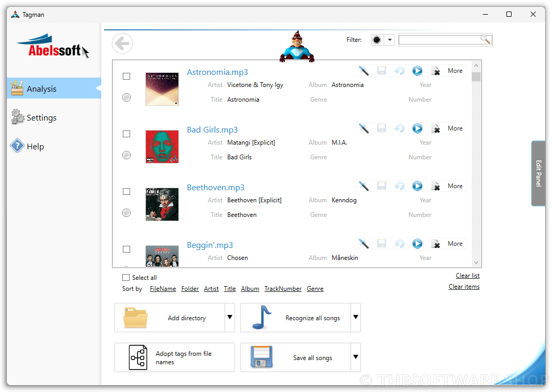Click the song list scrollbar down arrow
The width and height of the screenshot is (552, 392).
[x=476, y=263]
